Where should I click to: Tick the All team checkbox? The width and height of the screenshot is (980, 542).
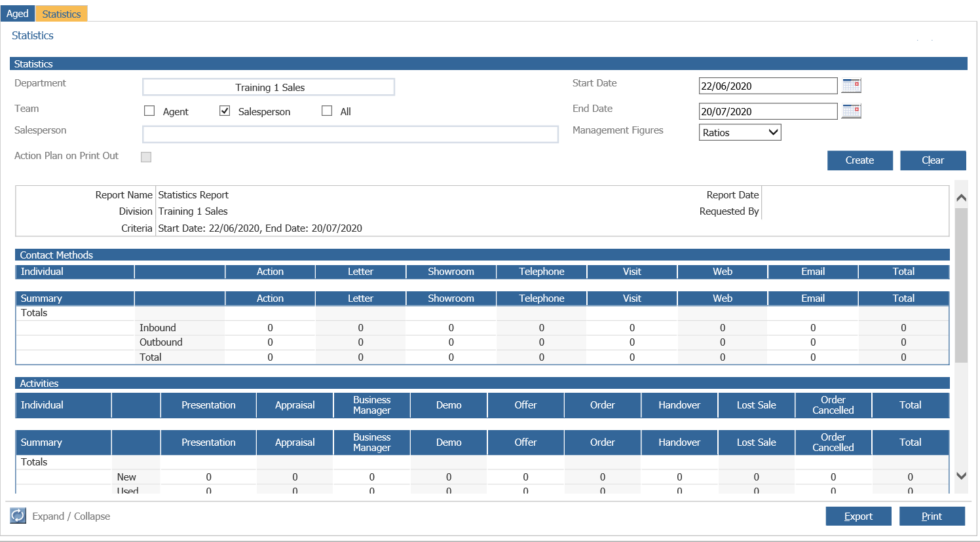point(327,111)
